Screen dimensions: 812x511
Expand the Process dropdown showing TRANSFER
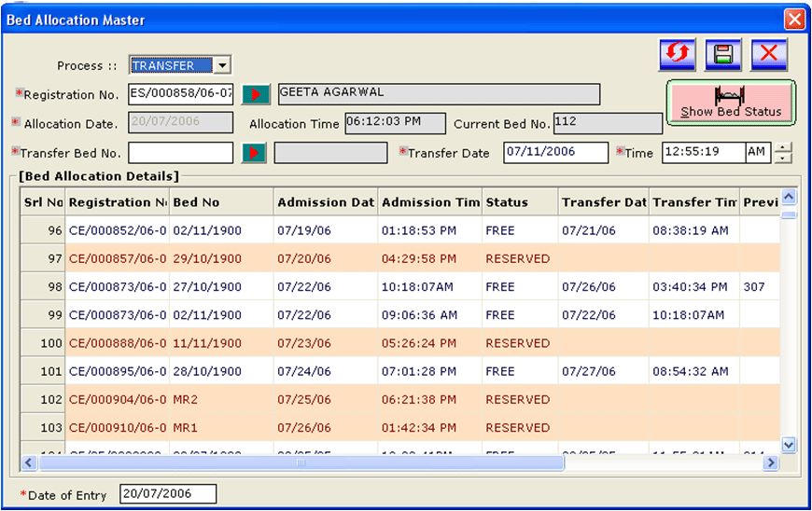222,65
